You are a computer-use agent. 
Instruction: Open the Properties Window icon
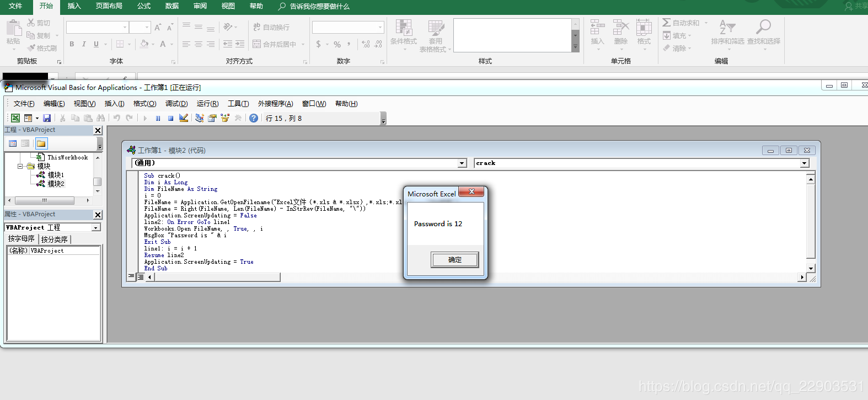pyautogui.click(x=212, y=118)
